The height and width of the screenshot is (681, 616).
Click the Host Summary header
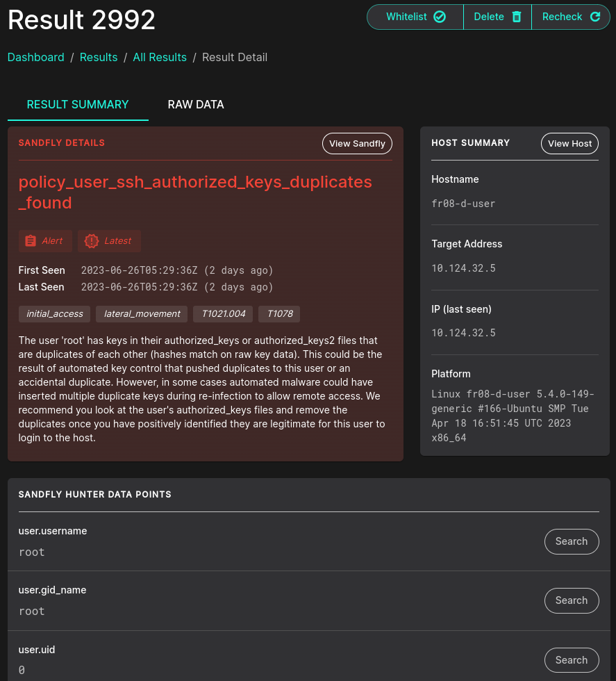[x=470, y=143]
